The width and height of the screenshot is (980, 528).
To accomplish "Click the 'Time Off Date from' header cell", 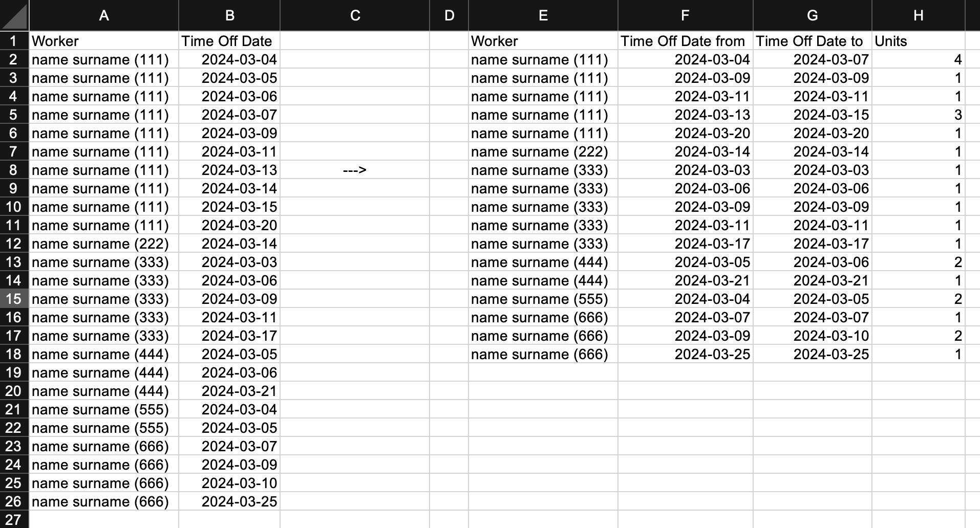I will click(x=685, y=41).
